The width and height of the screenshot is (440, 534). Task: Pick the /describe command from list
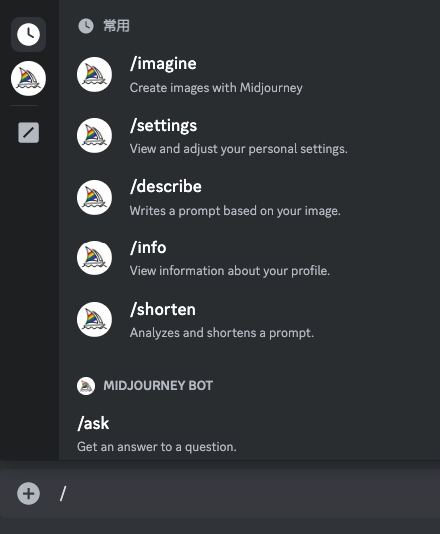250,198
